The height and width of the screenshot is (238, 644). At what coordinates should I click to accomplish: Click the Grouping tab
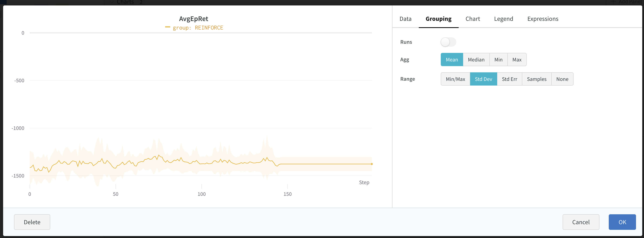coord(438,19)
